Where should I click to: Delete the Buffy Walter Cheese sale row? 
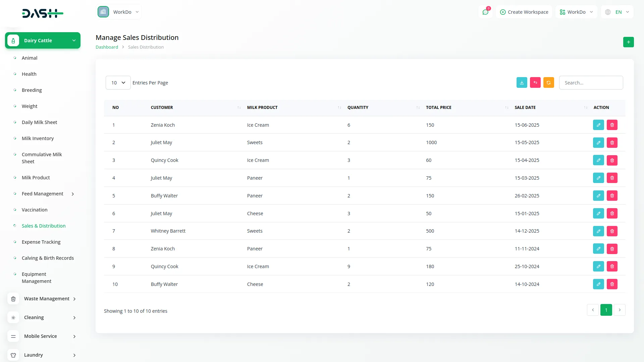pyautogui.click(x=612, y=284)
